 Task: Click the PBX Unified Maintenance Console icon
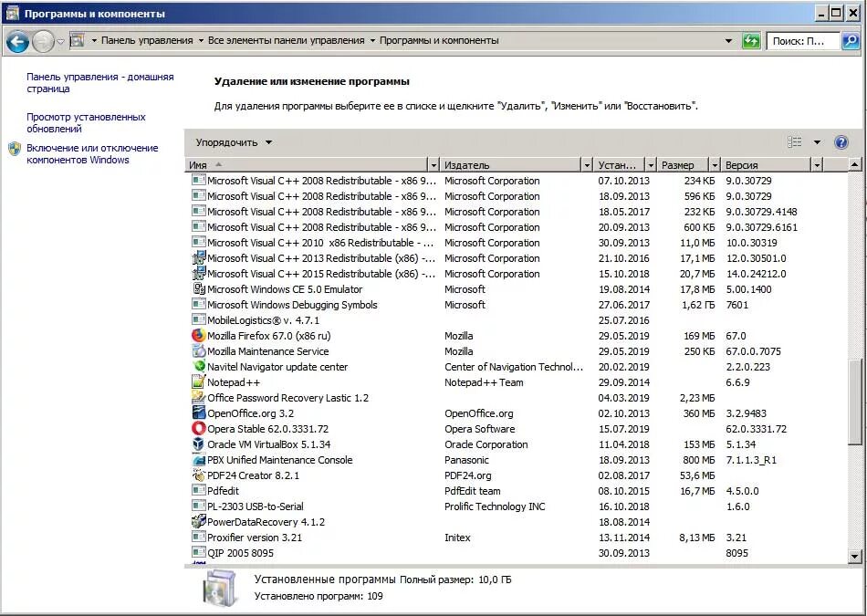coord(199,460)
